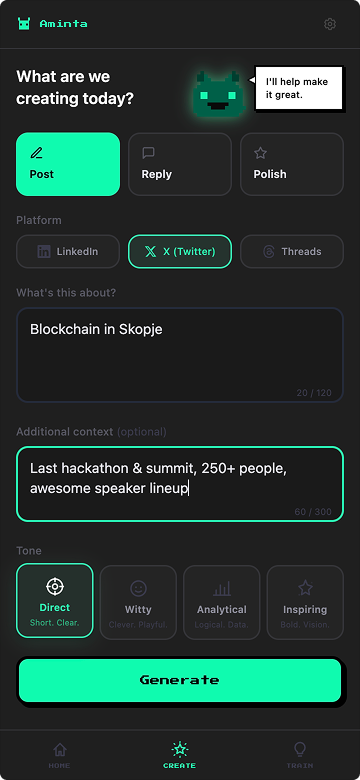Choose the Reply content type
This screenshot has height=780, width=360.
click(x=180, y=164)
